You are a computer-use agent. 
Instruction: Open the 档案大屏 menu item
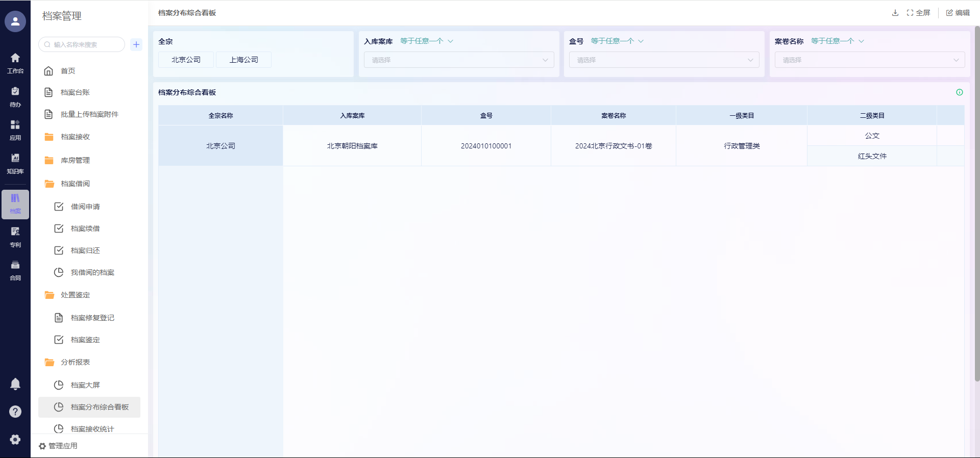85,385
